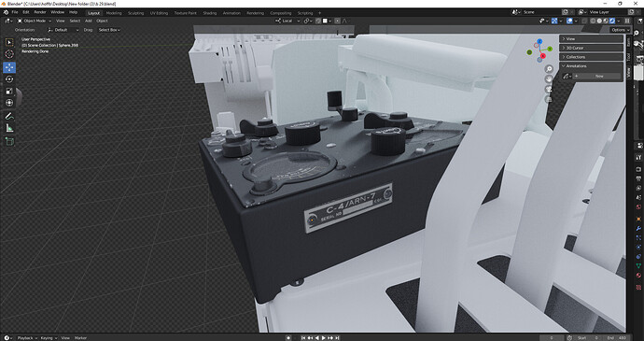The image size is (644, 341).
Task: Collapse the Annotations panel
Action: (591, 65)
